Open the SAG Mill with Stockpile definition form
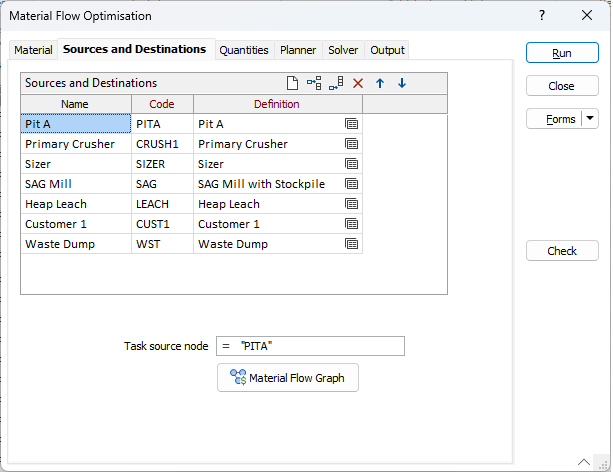The height and width of the screenshot is (472, 613). (351, 184)
